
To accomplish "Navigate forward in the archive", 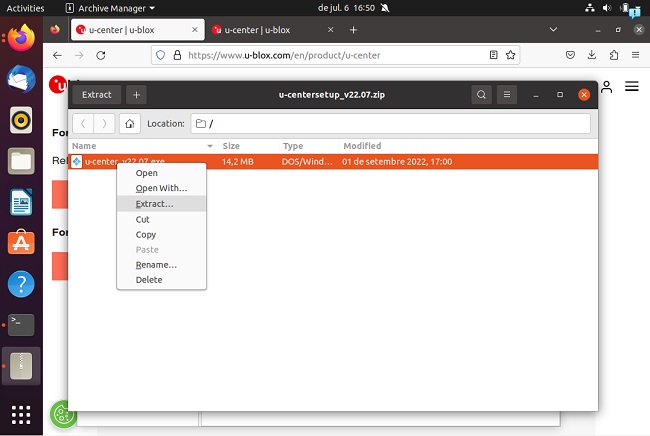I will (105, 124).
